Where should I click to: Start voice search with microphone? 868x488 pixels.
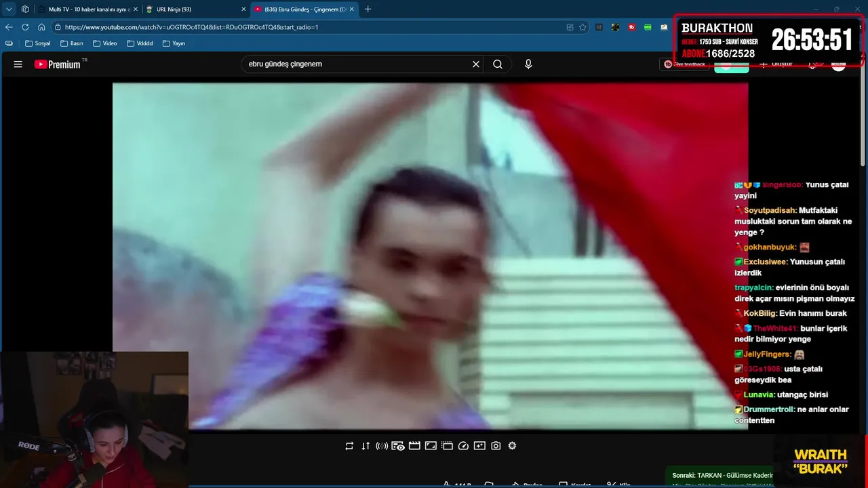click(528, 64)
